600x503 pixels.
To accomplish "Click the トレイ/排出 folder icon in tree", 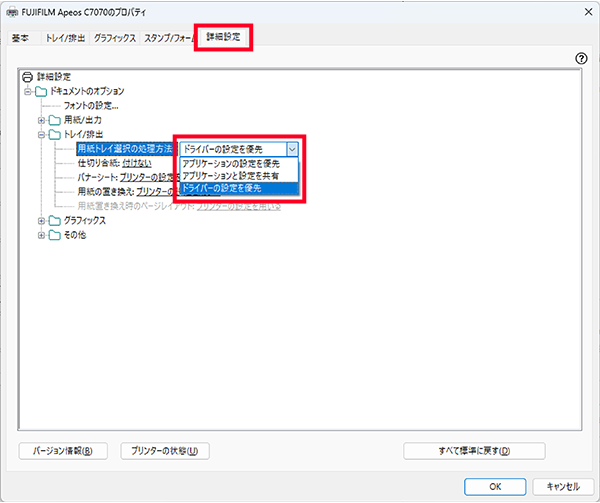I will tap(55, 135).
